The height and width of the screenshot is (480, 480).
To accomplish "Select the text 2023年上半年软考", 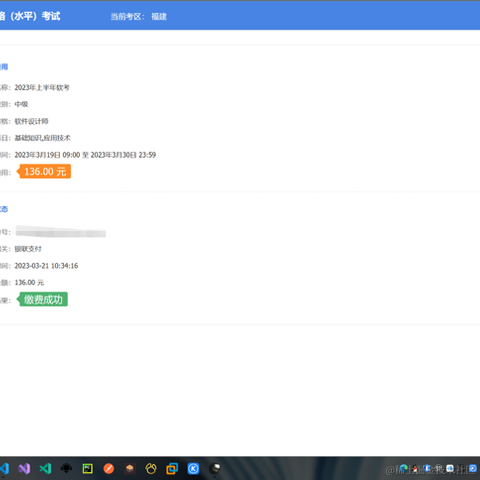I will pyautogui.click(x=42, y=87).
